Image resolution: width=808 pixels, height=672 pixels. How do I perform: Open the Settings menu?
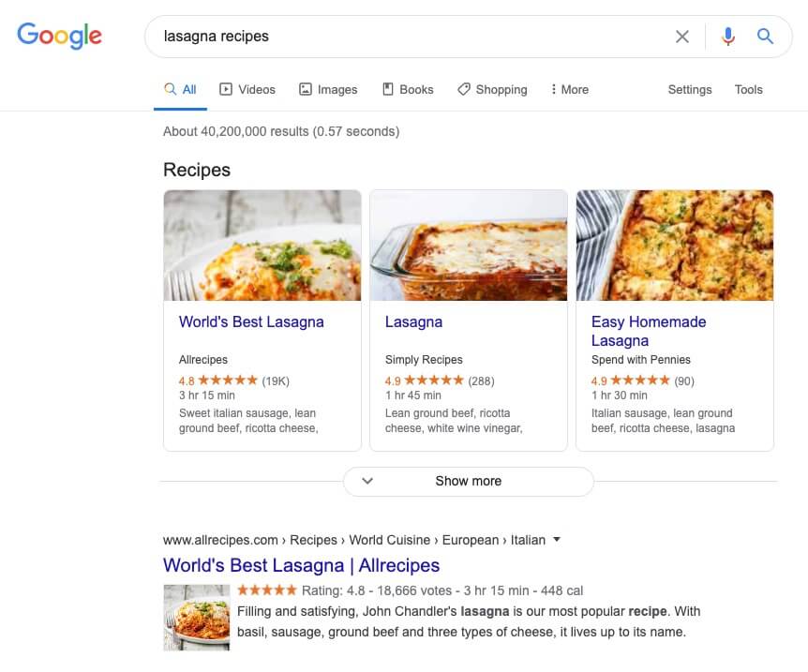tap(689, 89)
